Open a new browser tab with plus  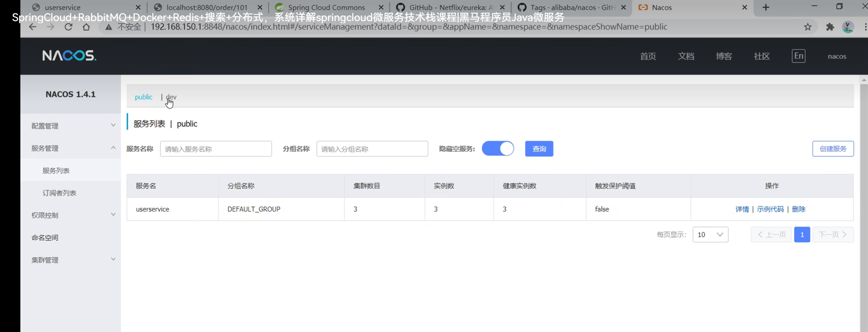pyautogui.click(x=766, y=7)
